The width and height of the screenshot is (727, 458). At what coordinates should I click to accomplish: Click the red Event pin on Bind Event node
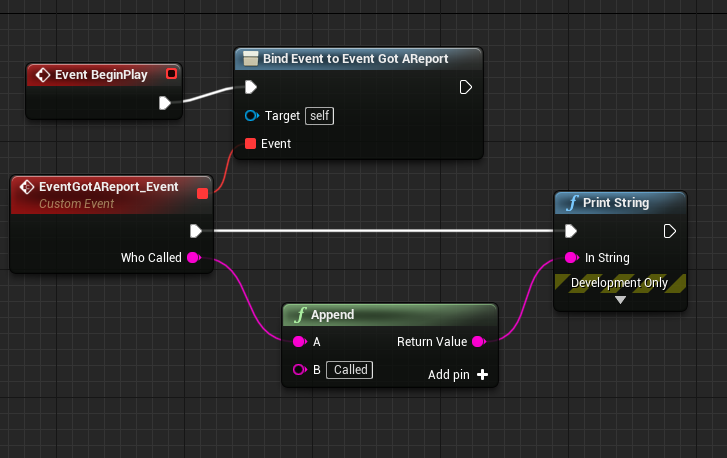251,144
